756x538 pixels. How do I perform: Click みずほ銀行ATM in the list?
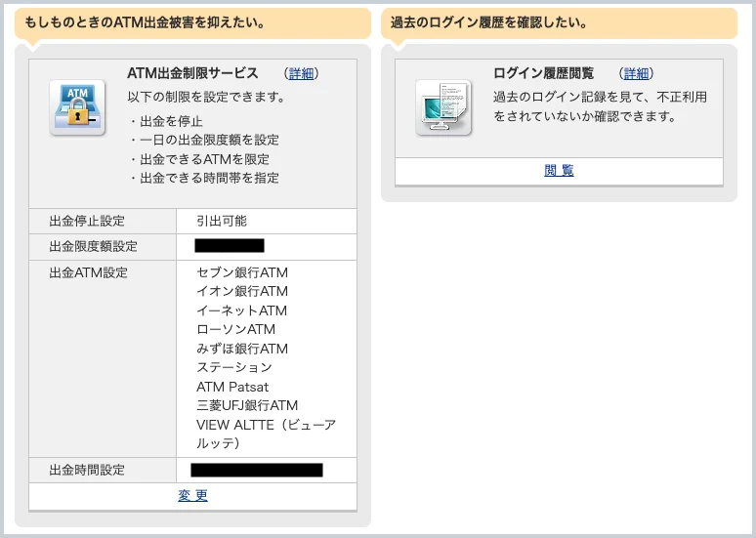242,349
